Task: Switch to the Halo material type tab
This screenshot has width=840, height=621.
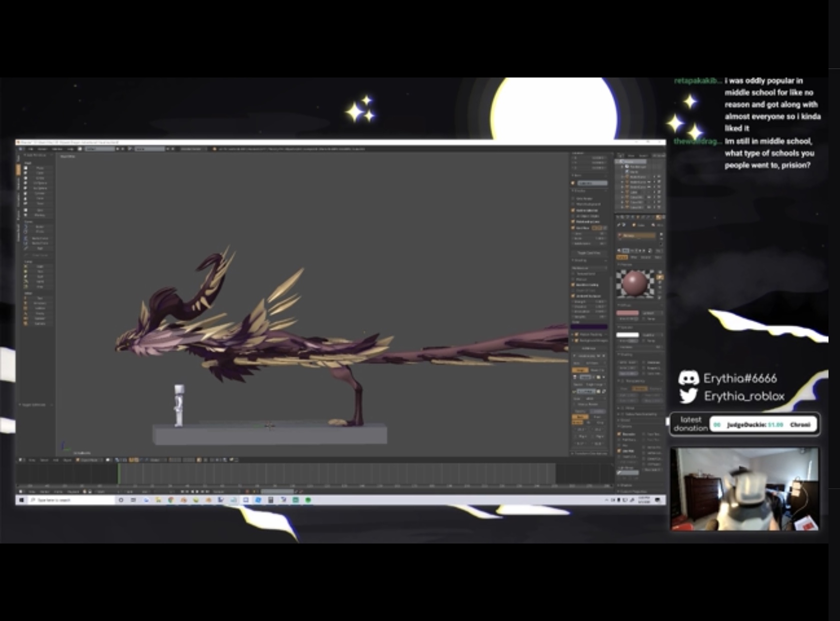Action: coord(658,257)
